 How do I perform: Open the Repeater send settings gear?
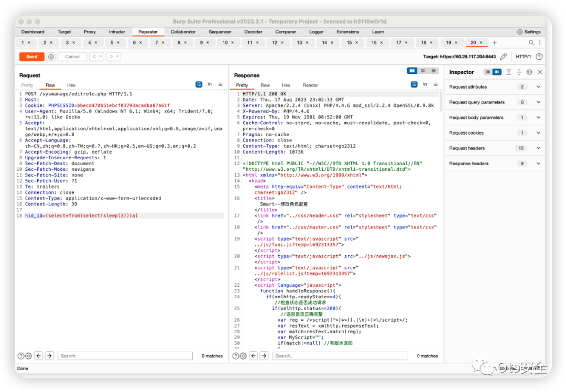pos(51,57)
